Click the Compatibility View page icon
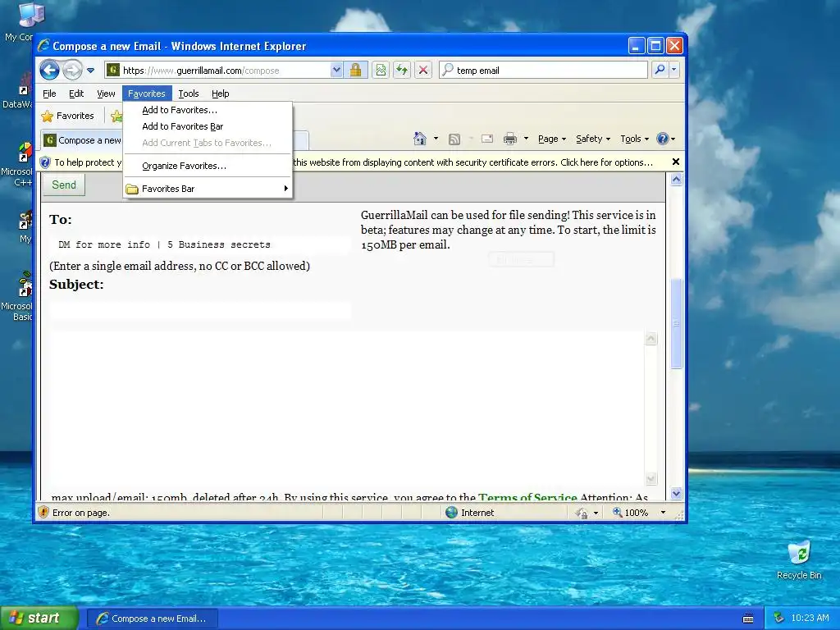Image resolution: width=840 pixels, height=630 pixels. pyautogui.click(x=381, y=71)
